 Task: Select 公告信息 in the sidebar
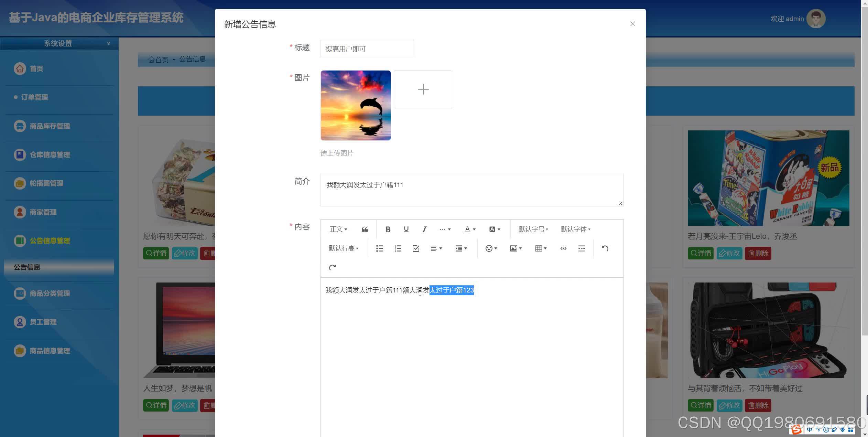click(x=26, y=267)
